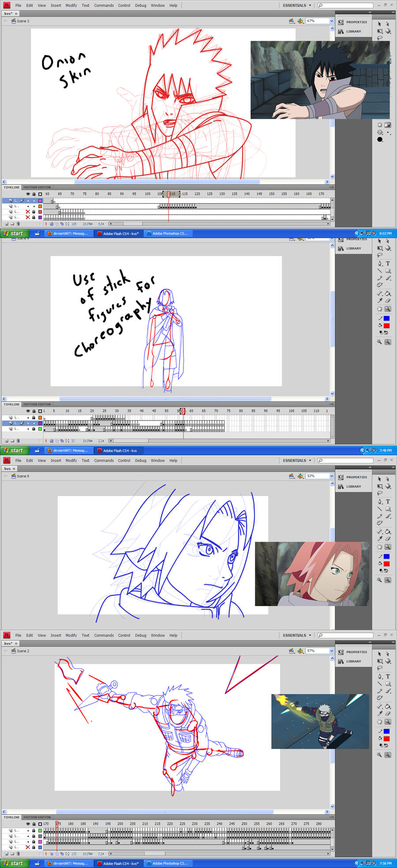Unlock the purple-swatch layer in the Scene 3 timeline
Screen dimensions: 397x868
point(34,217)
